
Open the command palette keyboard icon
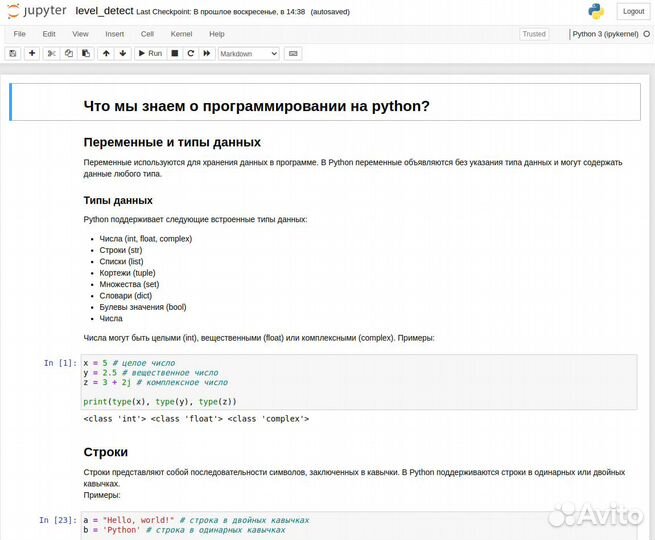point(293,53)
